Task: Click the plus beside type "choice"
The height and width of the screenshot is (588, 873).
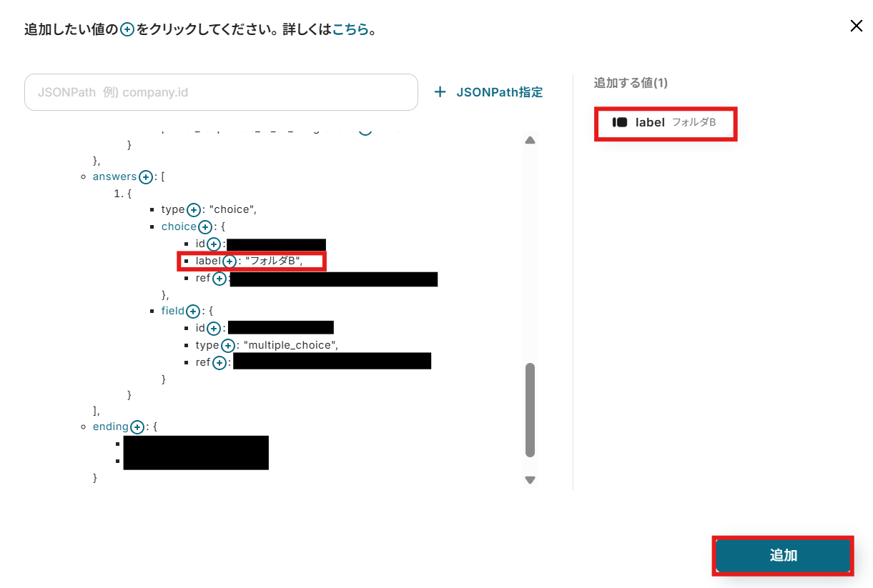Action: click(194, 210)
